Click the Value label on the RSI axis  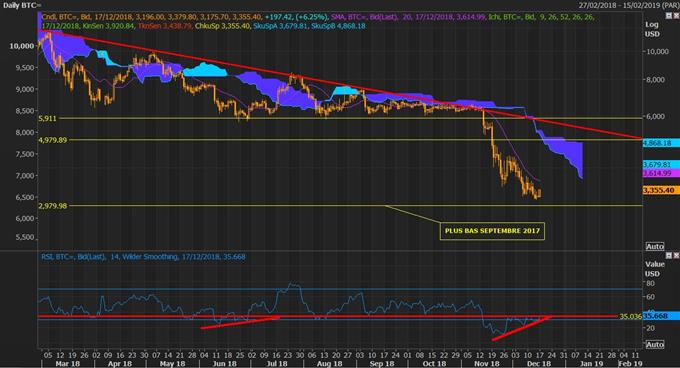(x=655, y=264)
